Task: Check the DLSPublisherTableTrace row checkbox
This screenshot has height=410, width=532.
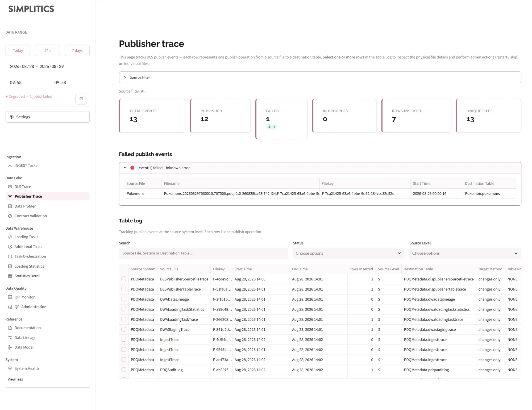Action: 124,289
